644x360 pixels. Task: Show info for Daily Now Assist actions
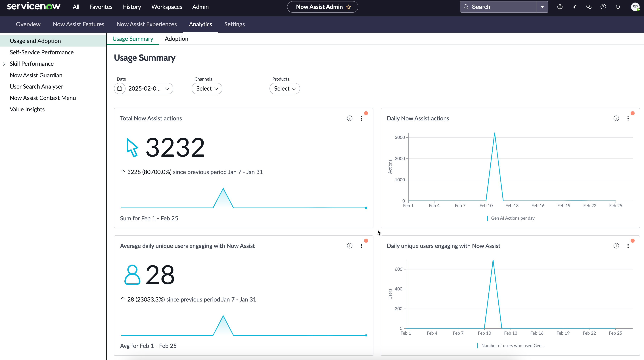(x=616, y=118)
